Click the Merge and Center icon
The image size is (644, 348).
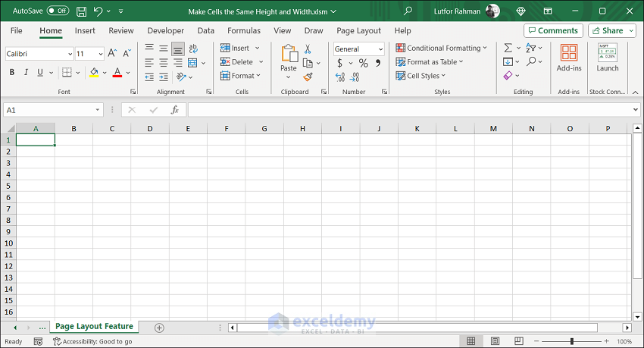(x=192, y=63)
